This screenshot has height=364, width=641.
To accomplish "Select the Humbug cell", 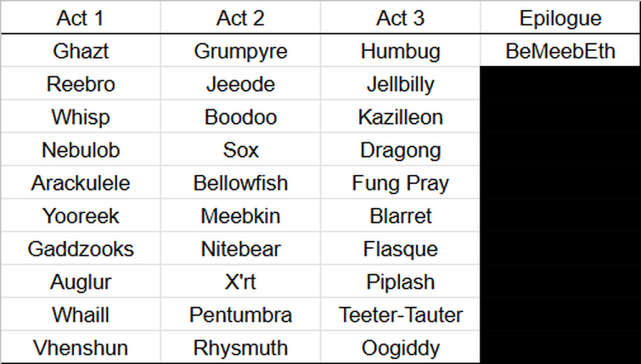I will (x=400, y=51).
